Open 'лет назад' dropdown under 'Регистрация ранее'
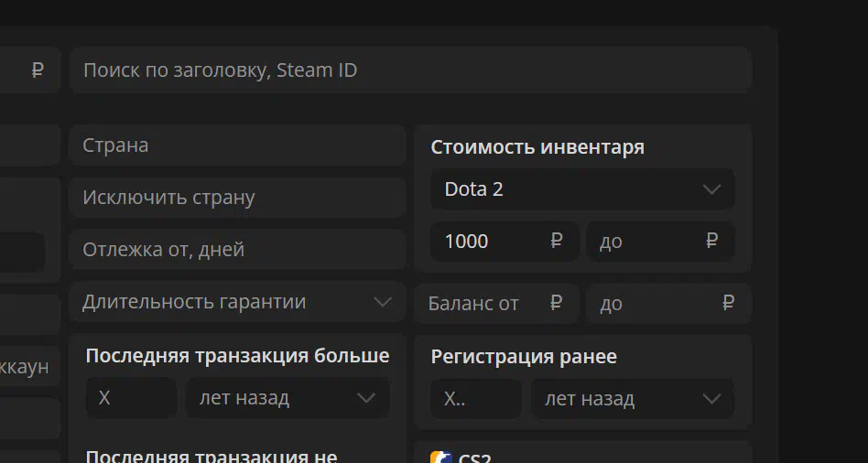868x463 pixels. pyautogui.click(x=632, y=399)
